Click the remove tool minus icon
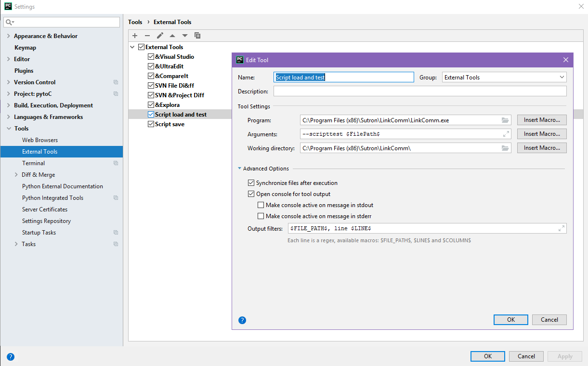Viewport: 588px width, 366px height. pyautogui.click(x=147, y=36)
